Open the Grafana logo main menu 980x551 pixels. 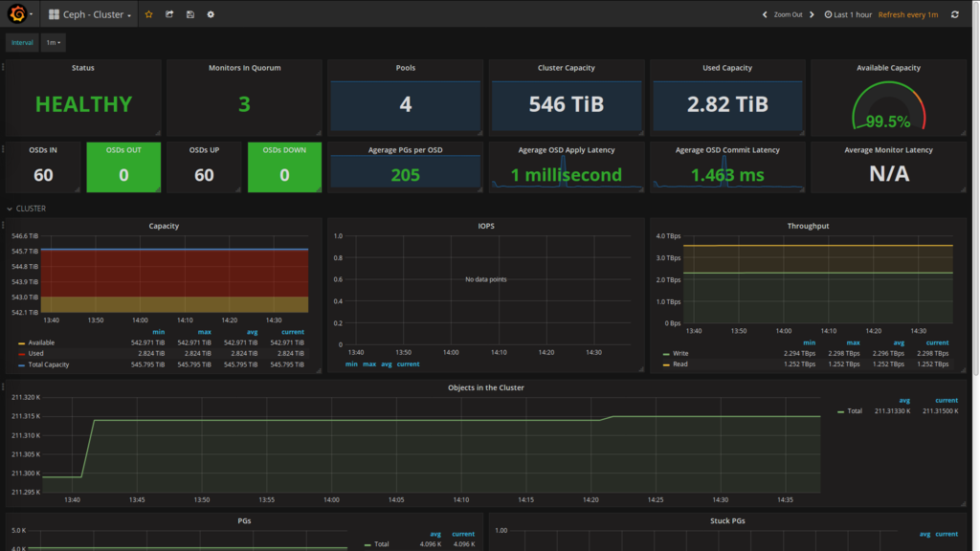click(17, 14)
